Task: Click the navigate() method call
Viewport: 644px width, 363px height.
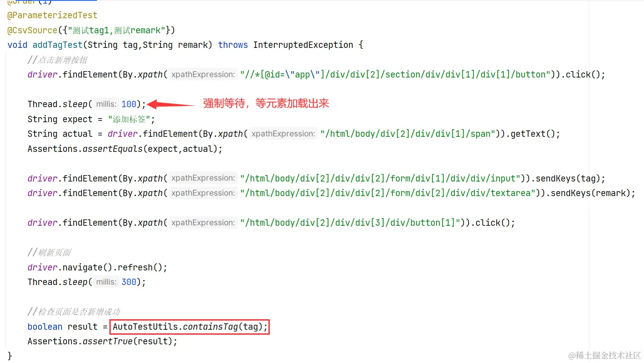Action: pos(88,267)
